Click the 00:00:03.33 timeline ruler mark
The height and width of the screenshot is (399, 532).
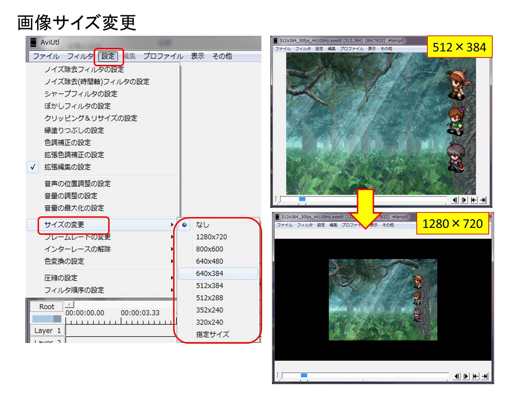tap(140, 313)
